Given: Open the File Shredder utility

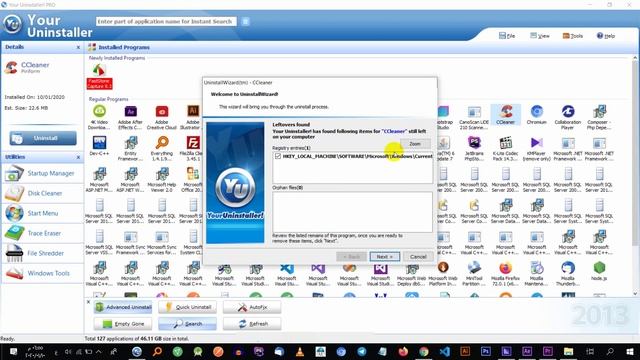Looking at the screenshot, I should click(x=42, y=253).
